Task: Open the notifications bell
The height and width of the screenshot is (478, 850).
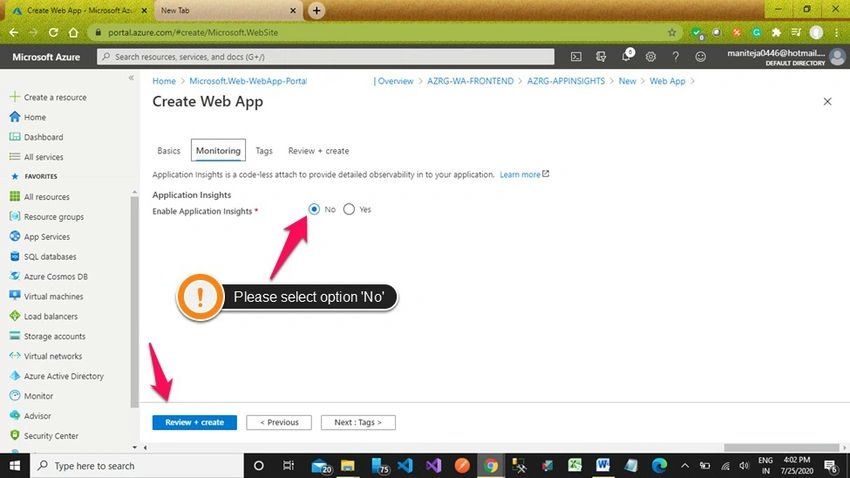Action: 626,56
